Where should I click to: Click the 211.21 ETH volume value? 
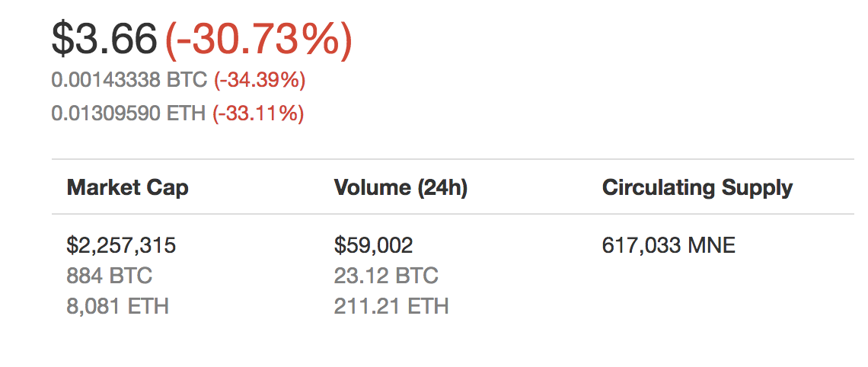point(391,306)
